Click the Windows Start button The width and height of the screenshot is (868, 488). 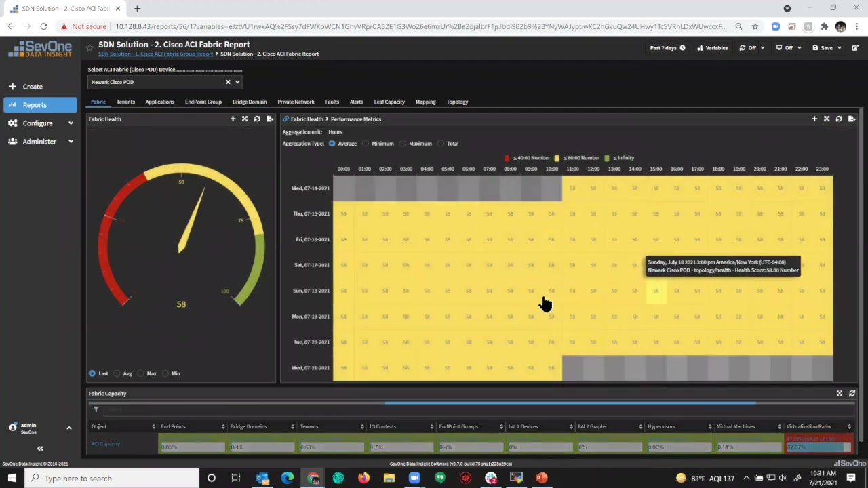12,478
